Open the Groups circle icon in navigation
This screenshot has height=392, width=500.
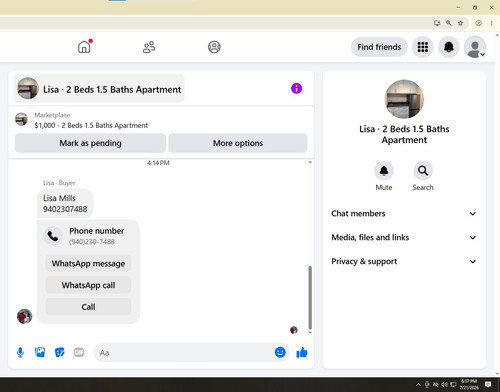214,47
